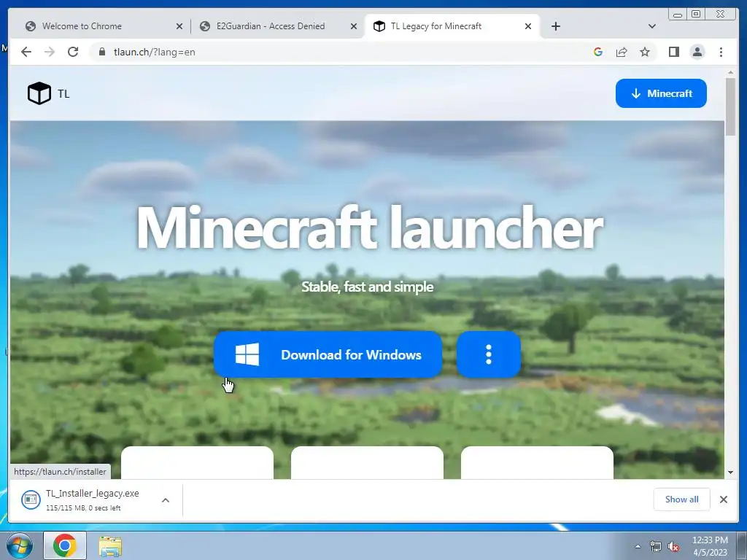Reload the tlaun.ch page
The width and height of the screenshot is (747, 560).
pos(73,52)
